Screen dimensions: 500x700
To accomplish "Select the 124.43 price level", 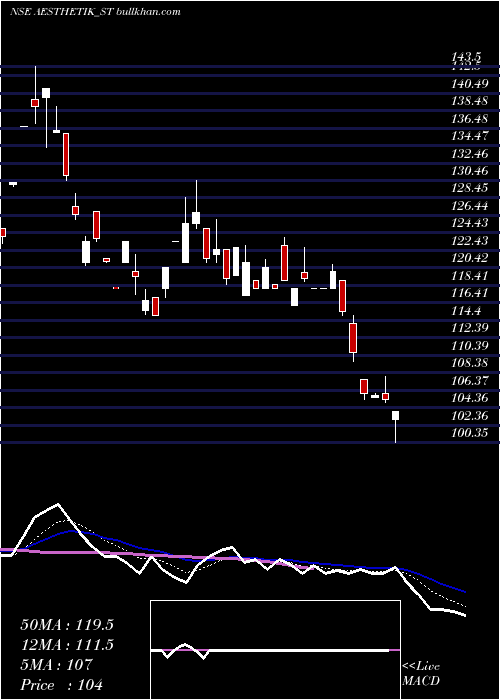I will [470, 224].
